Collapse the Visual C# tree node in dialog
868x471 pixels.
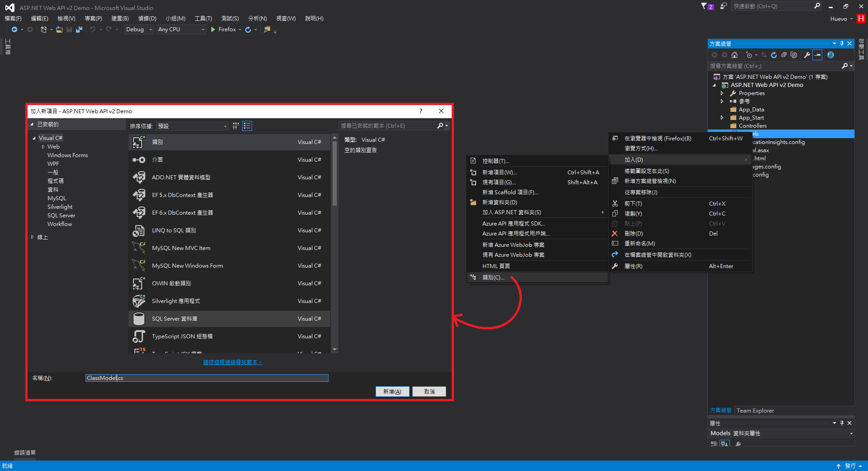pyautogui.click(x=34, y=138)
